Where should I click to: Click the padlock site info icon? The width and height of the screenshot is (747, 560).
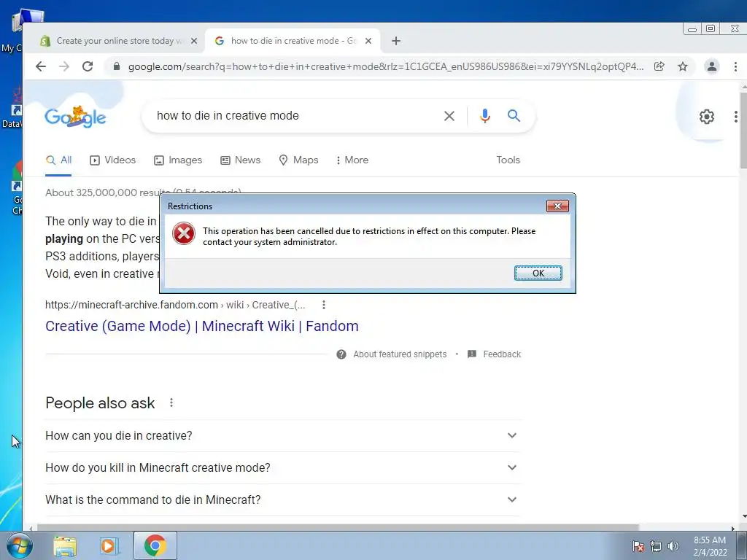(x=117, y=66)
